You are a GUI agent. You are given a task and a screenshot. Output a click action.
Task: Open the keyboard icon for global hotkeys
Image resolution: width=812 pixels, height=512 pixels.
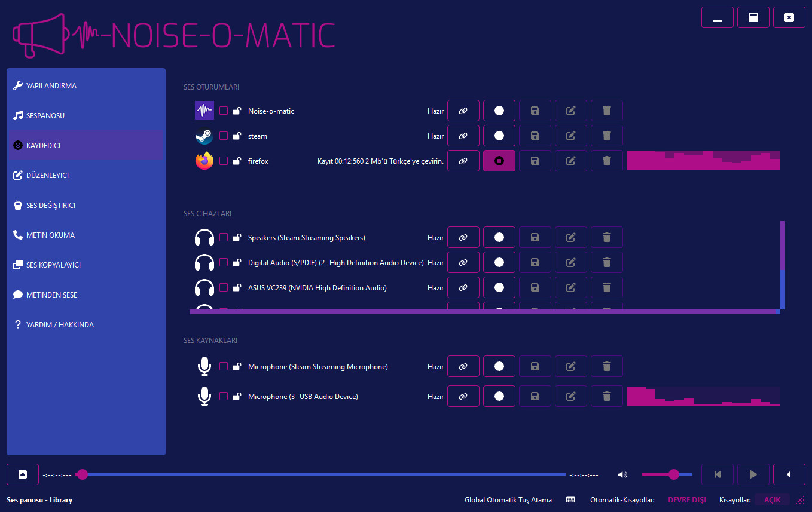tap(570, 500)
